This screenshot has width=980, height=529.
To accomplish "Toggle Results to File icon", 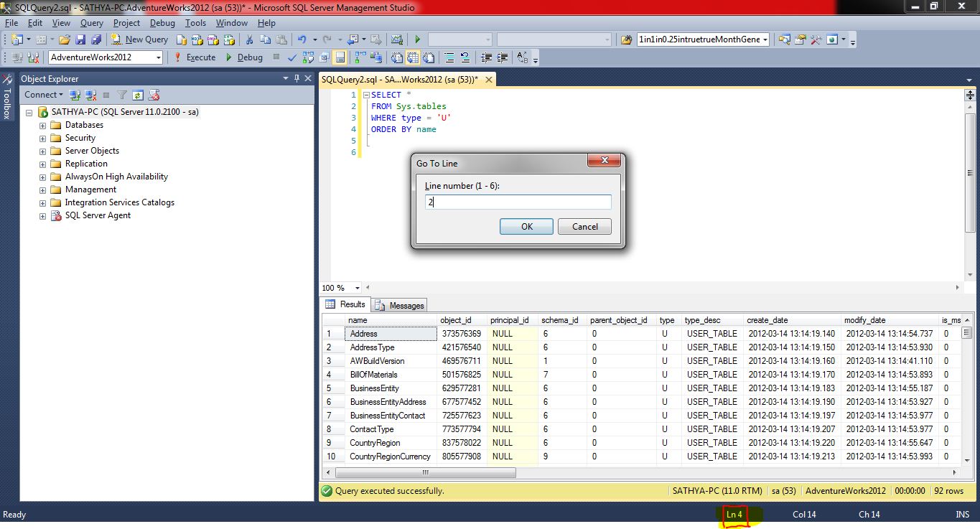I will coord(429,57).
